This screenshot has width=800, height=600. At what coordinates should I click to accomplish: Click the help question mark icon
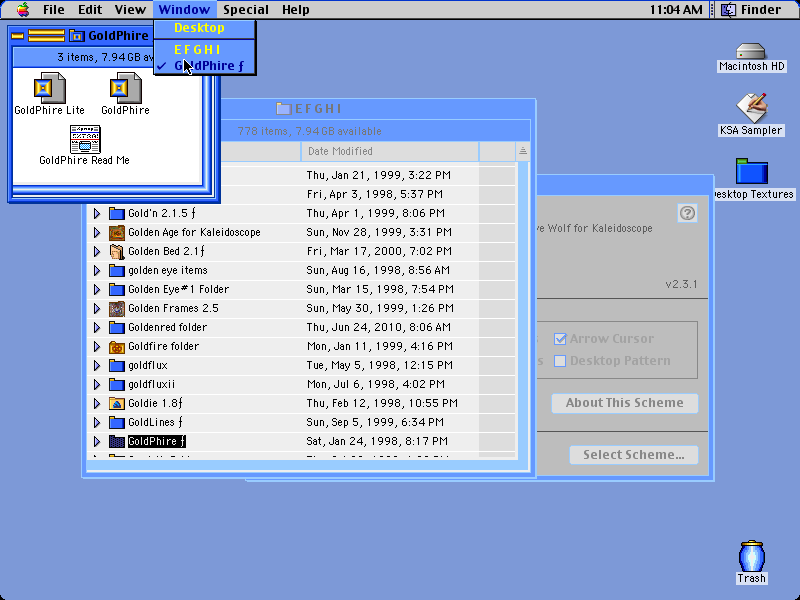(687, 213)
